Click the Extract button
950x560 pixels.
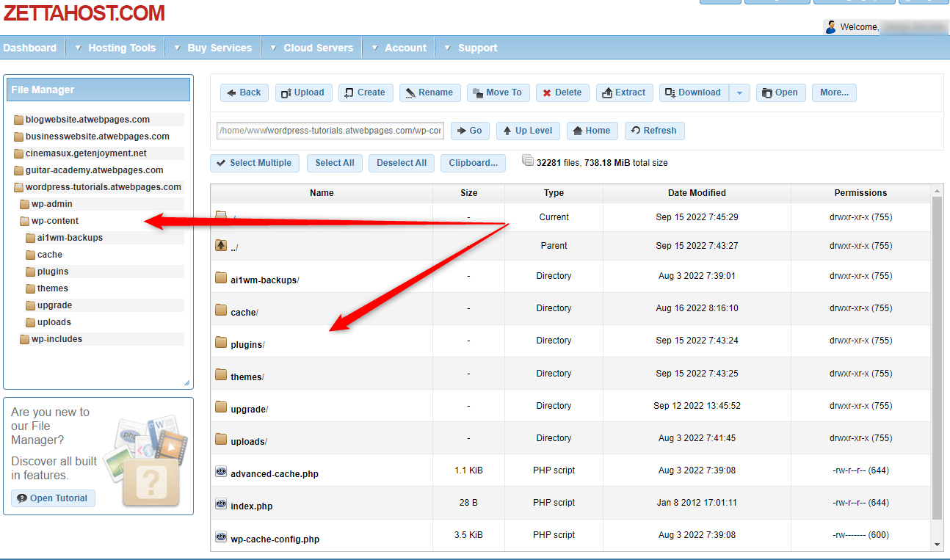pyautogui.click(x=624, y=92)
